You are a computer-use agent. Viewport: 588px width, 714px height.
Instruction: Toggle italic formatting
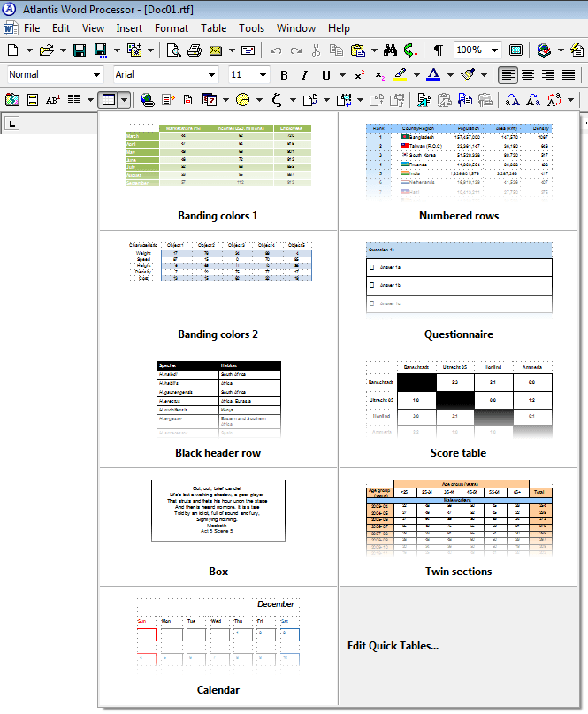click(304, 75)
